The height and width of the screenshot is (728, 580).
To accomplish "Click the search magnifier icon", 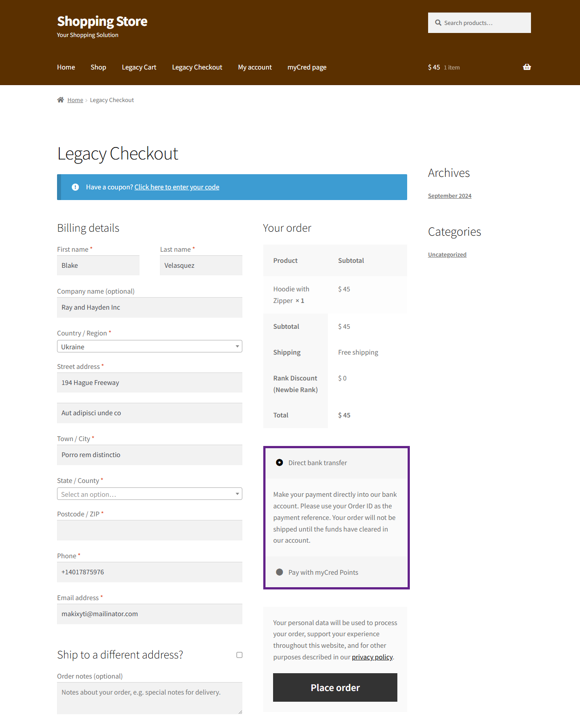I will coord(438,23).
